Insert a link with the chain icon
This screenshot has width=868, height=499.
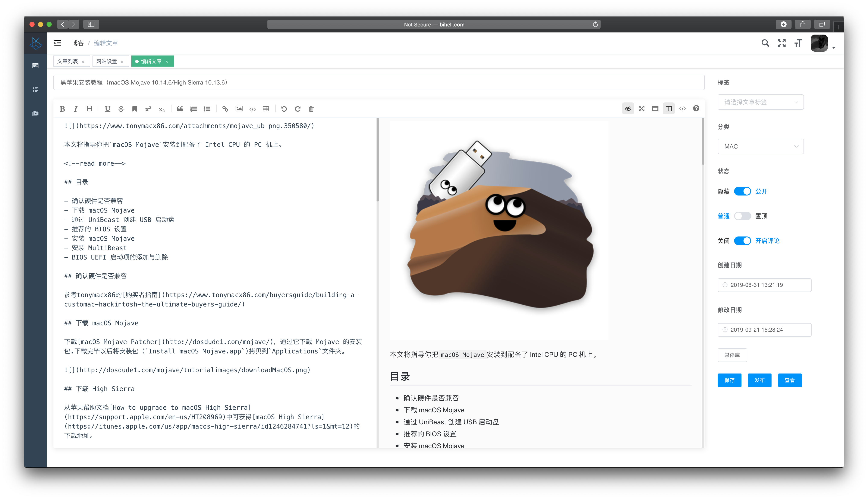(x=225, y=109)
